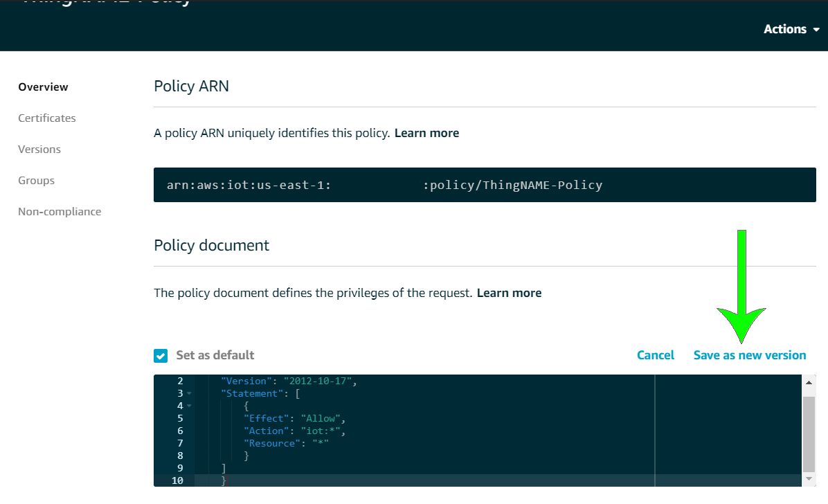Click the editor scrollbar down arrow
828x504 pixels.
[809, 478]
